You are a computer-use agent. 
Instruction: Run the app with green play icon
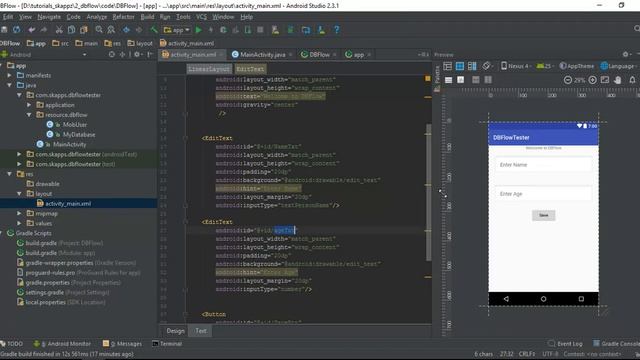(199, 30)
